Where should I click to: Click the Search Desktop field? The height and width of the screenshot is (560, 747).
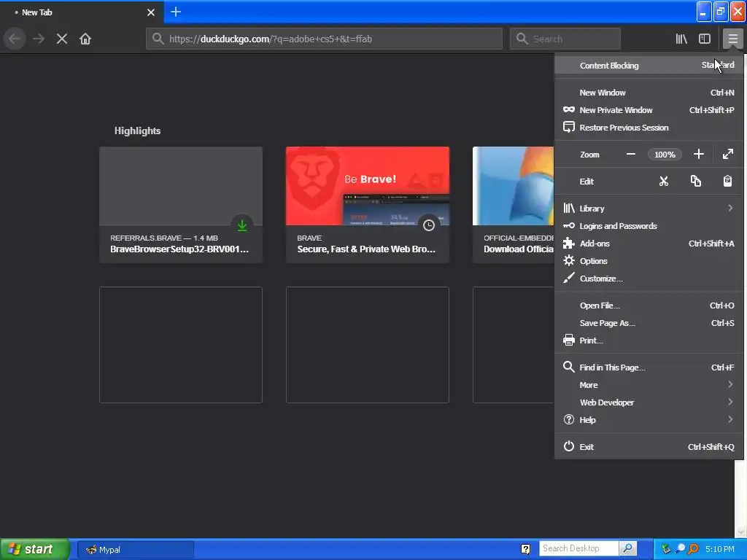[578, 548]
